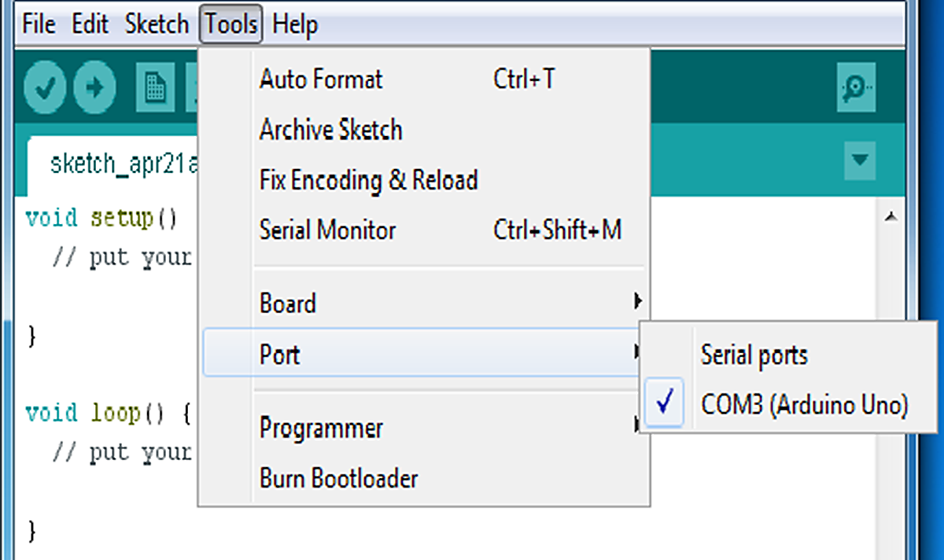
Task: Close the Tools menu via its title
Action: click(231, 24)
